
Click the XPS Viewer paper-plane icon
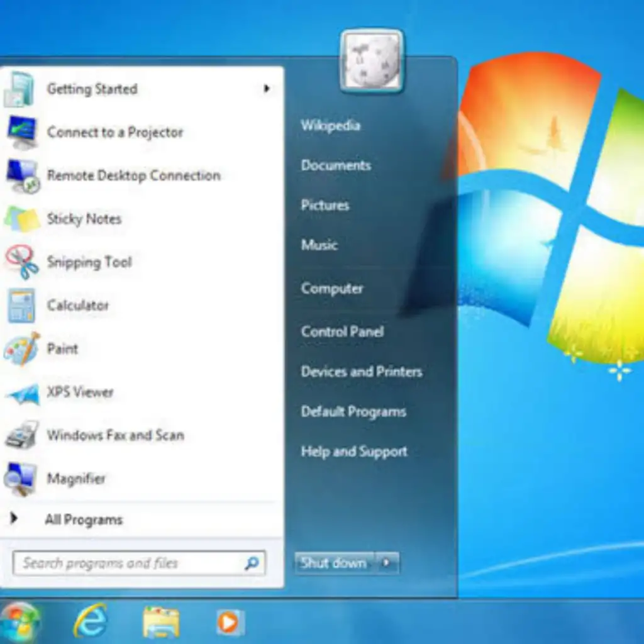(22, 393)
